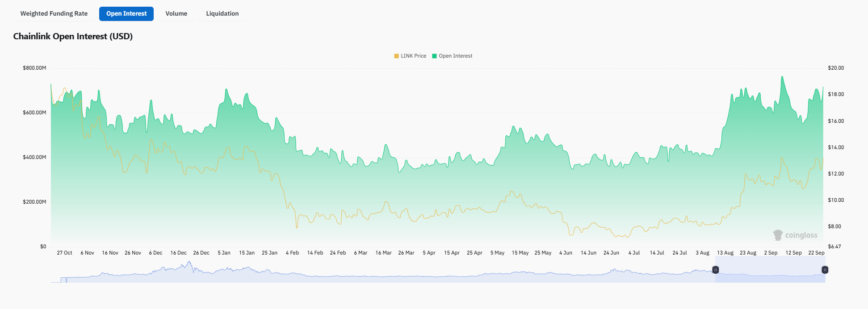Click the green Open Interest legend swatch

434,56
